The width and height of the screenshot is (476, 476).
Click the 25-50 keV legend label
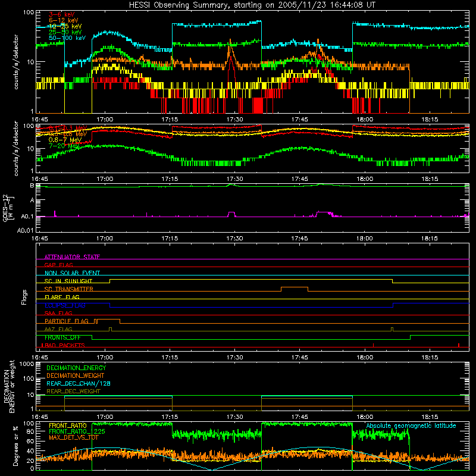point(65,32)
